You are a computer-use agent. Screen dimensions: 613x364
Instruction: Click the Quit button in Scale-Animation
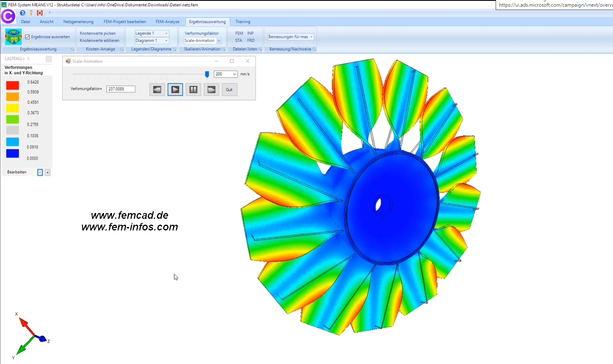(229, 89)
